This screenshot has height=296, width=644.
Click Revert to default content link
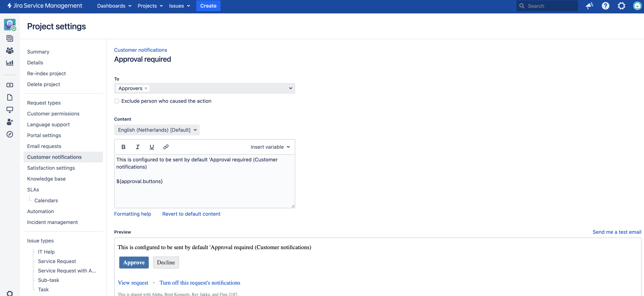pos(191,214)
